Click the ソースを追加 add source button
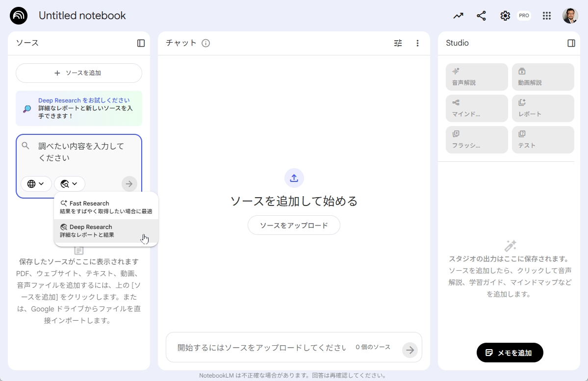Screen dimensions: 588x381 (x=78, y=73)
